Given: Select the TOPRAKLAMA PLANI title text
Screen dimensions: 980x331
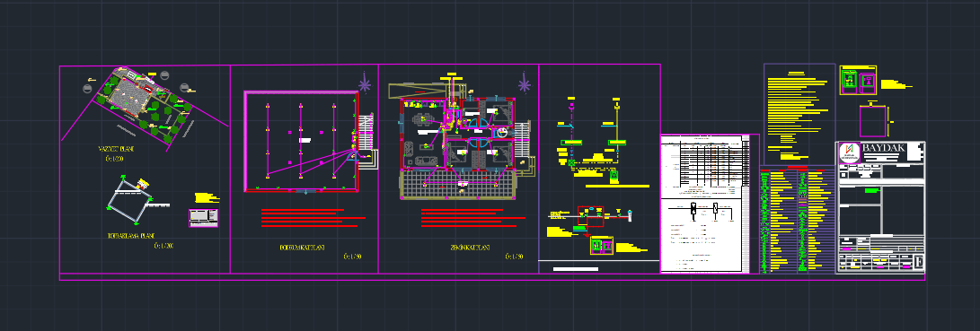Looking at the screenshot, I should point(131,236).
